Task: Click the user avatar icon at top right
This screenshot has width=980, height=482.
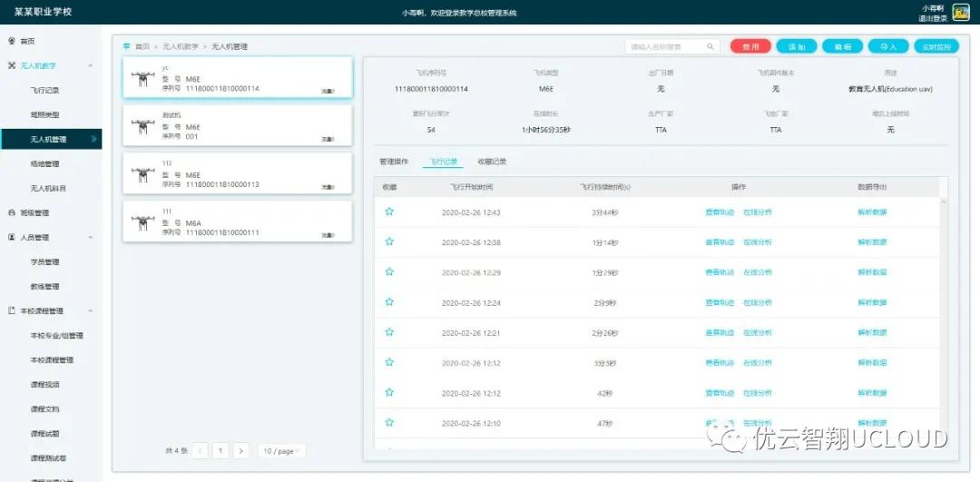Action: (960, 12)
